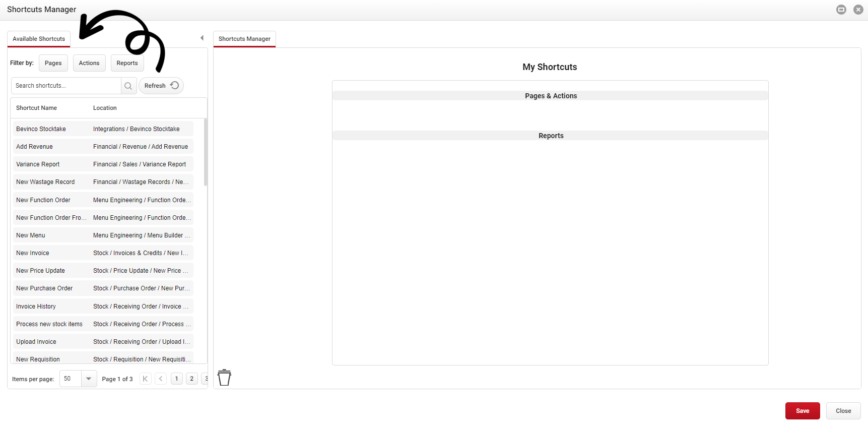Click the Close button

pyautogui.click(x=843, y=411)
